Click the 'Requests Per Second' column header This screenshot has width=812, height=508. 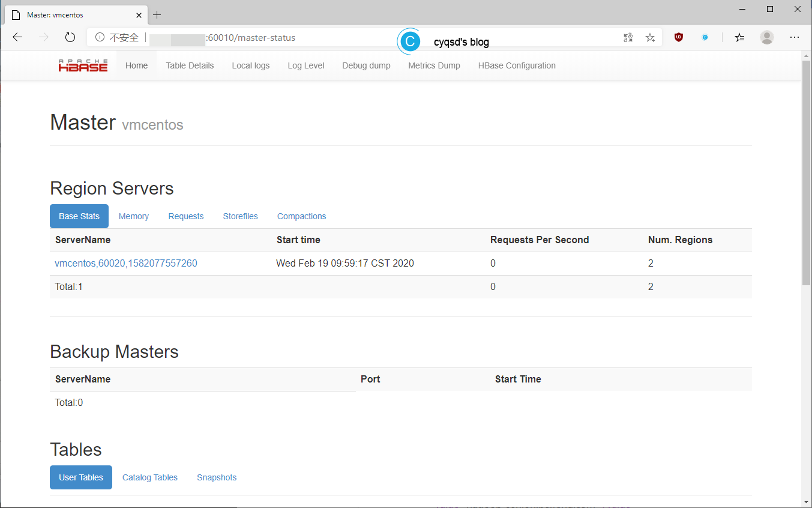click(x=540, y=240)
